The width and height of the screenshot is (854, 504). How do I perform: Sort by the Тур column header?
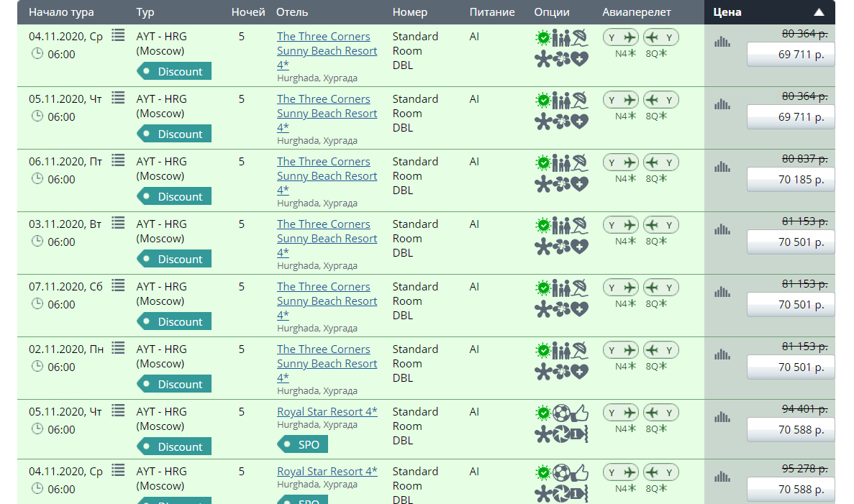(x=145, y=12)
